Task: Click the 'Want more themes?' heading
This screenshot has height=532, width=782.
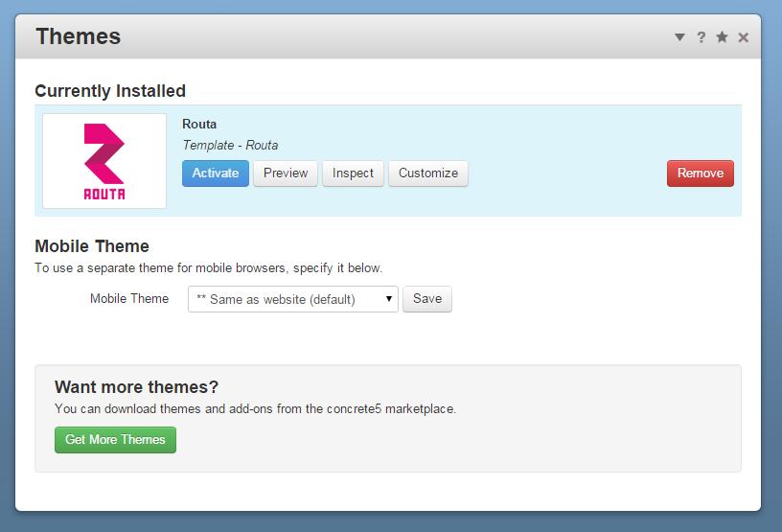Action: coord(136,386)
